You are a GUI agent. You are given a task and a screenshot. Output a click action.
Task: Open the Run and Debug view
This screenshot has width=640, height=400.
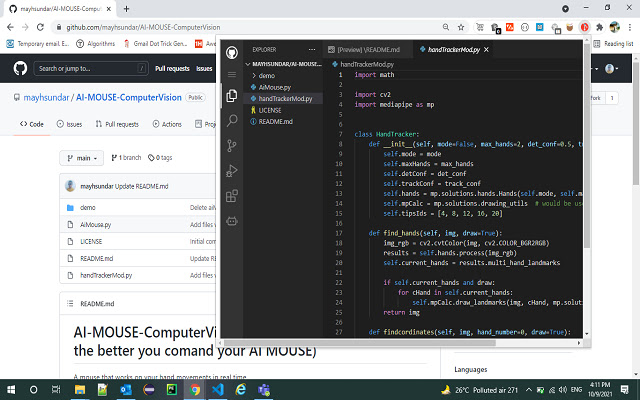(231, 171)
